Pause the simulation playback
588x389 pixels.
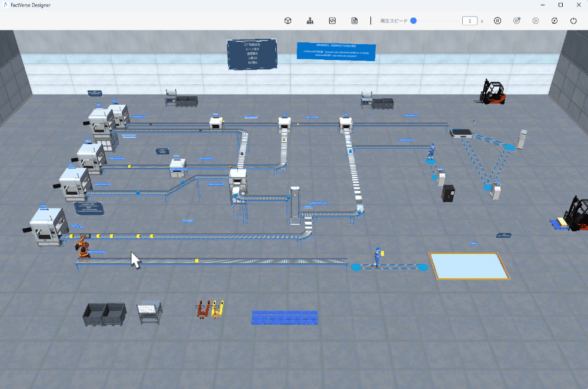click(x=497, y=21)
